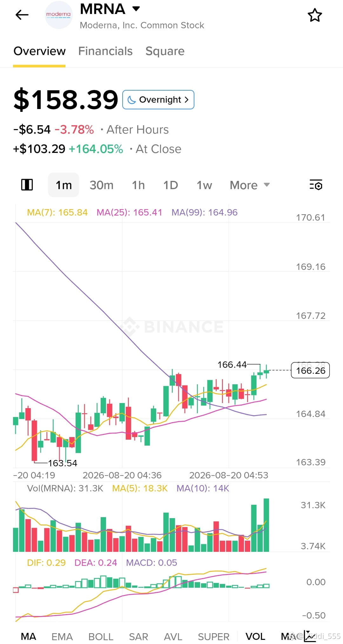This screenshot has width=343, height=644.
Task: Enable the SUPER indicator
Action: (213, 636)
